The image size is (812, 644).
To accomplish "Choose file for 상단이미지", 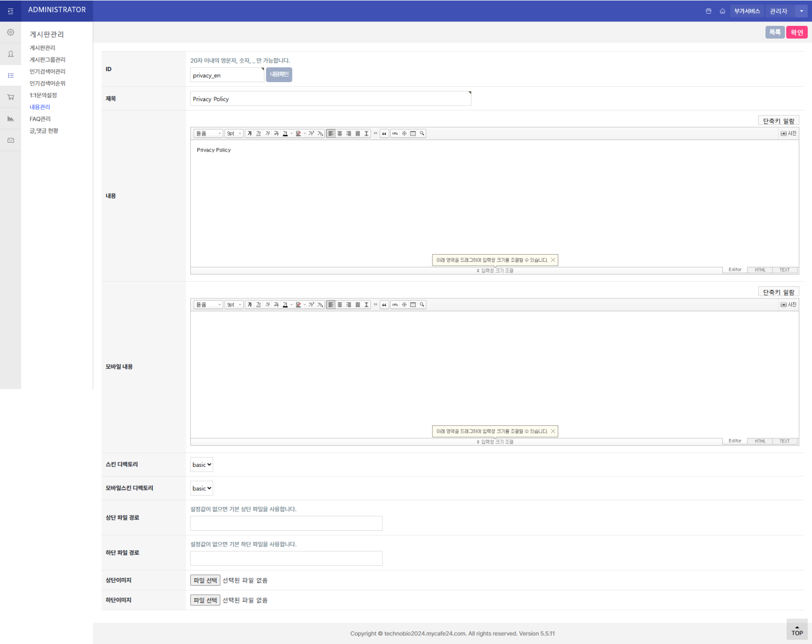I will [x=205, y=580].
